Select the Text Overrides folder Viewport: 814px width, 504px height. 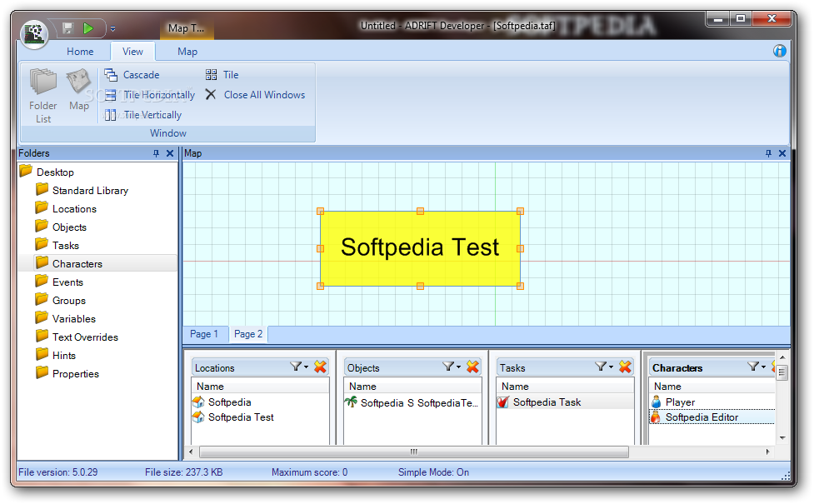[85, 337]
